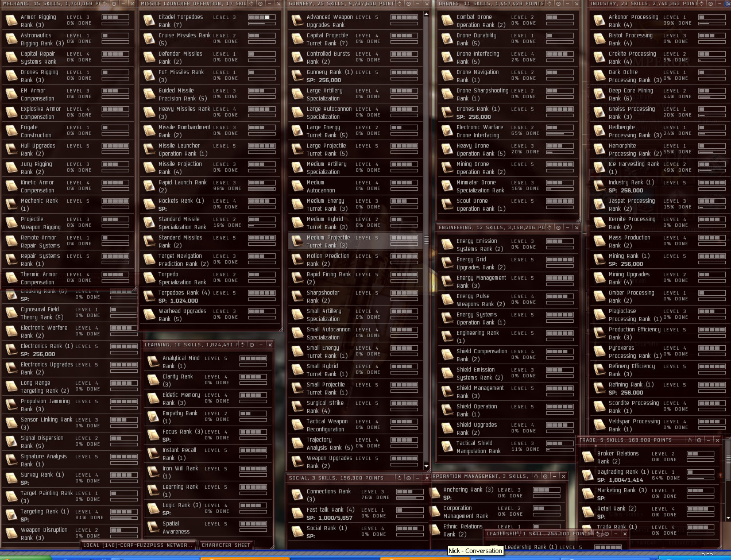Click the circle icon in Trade window header
Viewport: 731px width, 560px height.
coord(699,440)
